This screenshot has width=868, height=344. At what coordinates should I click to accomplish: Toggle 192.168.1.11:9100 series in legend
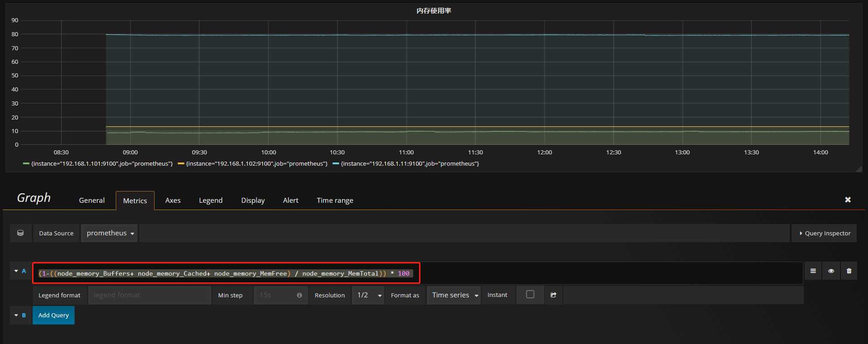(410, 164)
